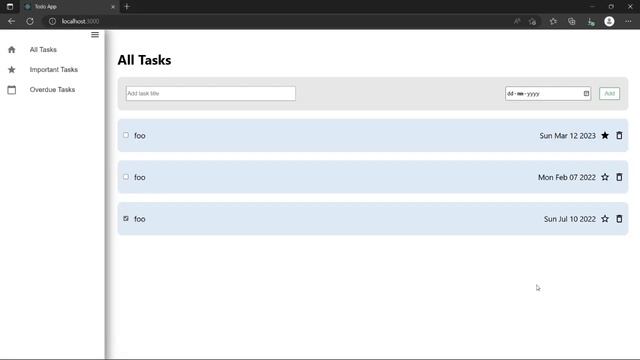640x360 pixels.
Task: Click the Add task button
Action: click(609, 93)
